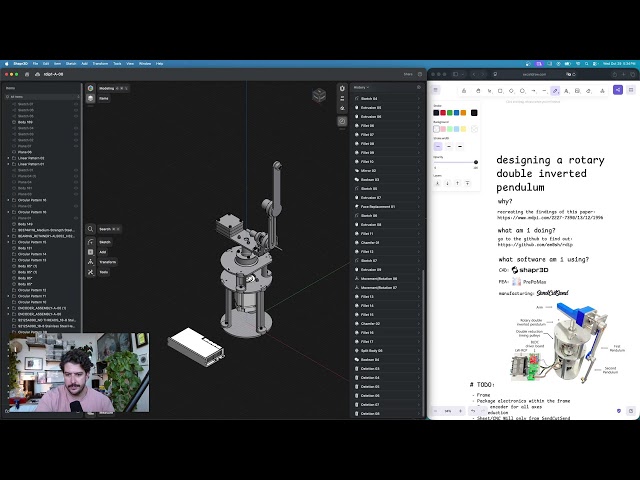Toggle visibility eye for Sketch-01
Screen dimensions: 640x480
coord(76,170)
